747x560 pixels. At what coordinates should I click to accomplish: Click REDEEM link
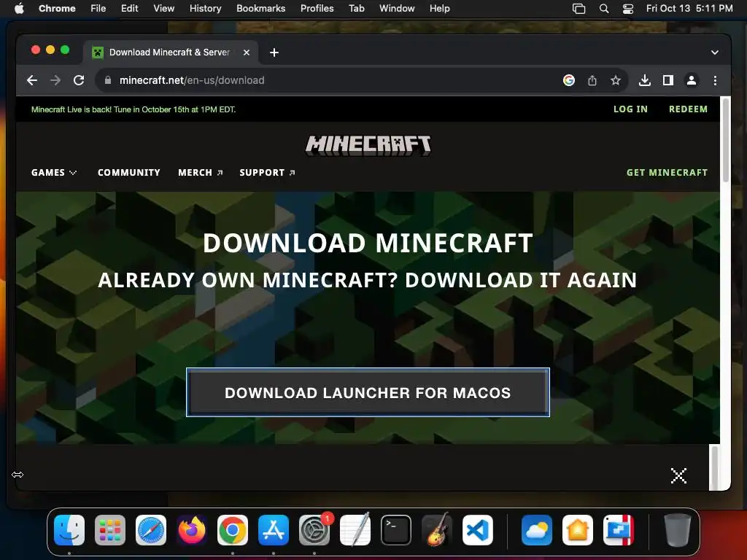pyautogui.click(x=688, y=109)
